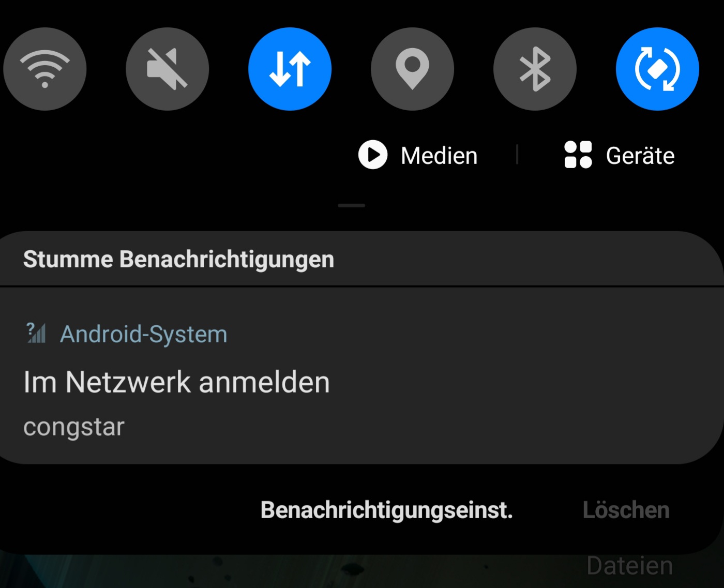Open the Geräte devices panel label
The height and width of the screenshot is (588, 724).
640,156
